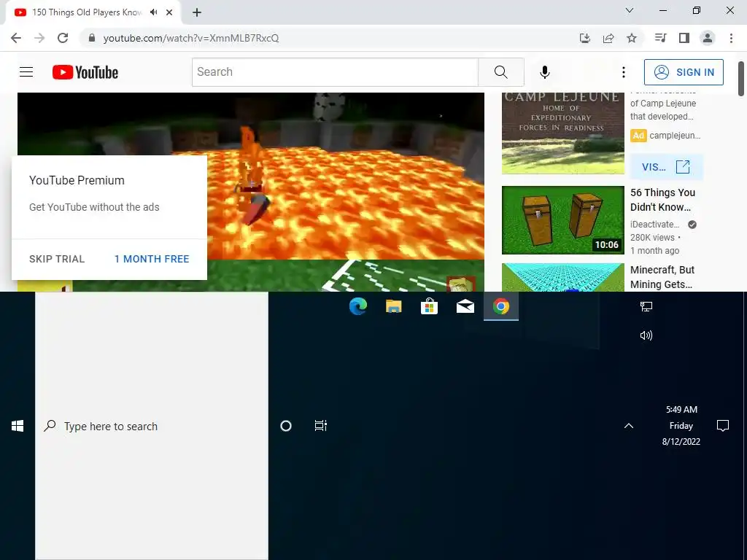Click the URL address bar
This screenshot has height=560, width=747.
coord(329,38)
